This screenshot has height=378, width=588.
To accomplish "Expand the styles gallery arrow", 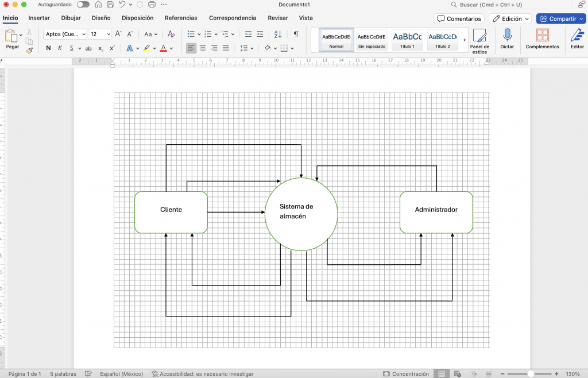I will point(465,40).
